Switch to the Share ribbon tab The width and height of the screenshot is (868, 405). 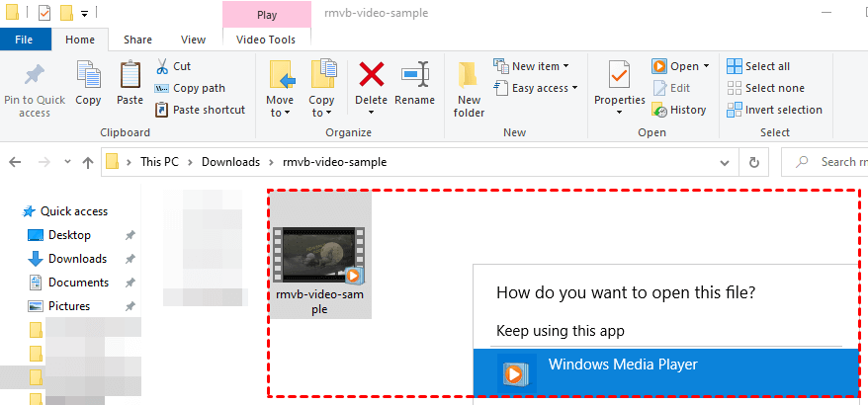137,40
